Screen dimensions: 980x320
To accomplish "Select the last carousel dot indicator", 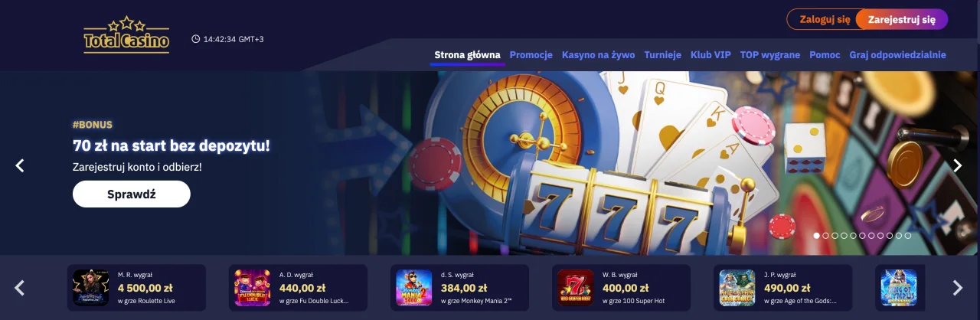I will 908,236.
